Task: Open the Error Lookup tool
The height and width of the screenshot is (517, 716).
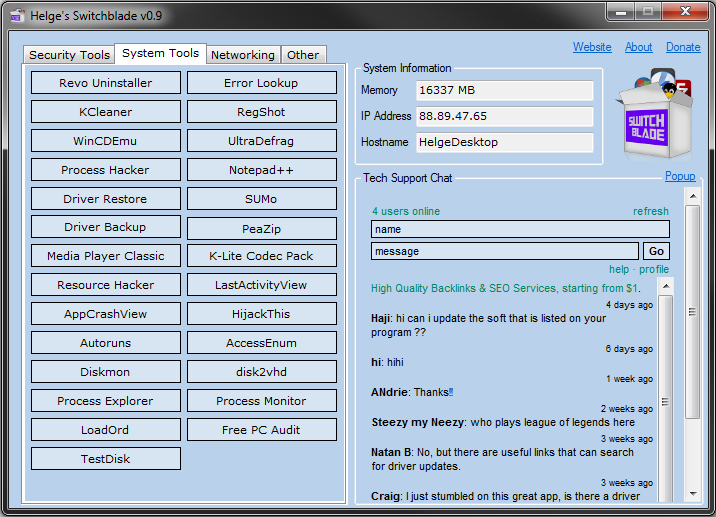Action: (x=261, y=83)
